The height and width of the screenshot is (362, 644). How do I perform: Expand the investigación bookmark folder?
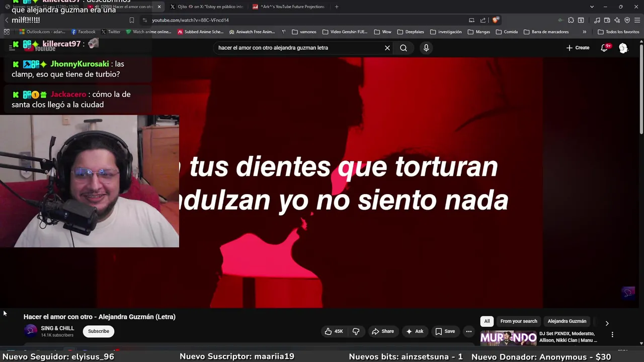pos(446,32)
